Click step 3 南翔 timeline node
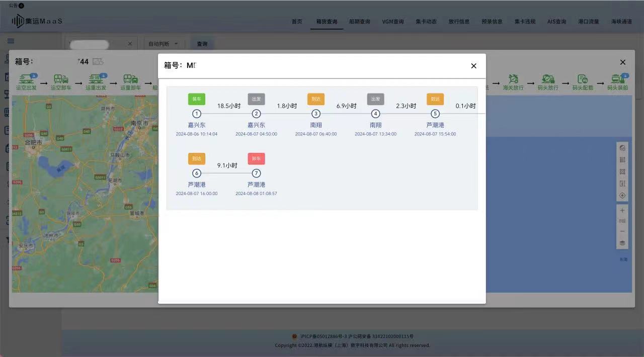Screen dimensions: 644x357 pos(316,114)
